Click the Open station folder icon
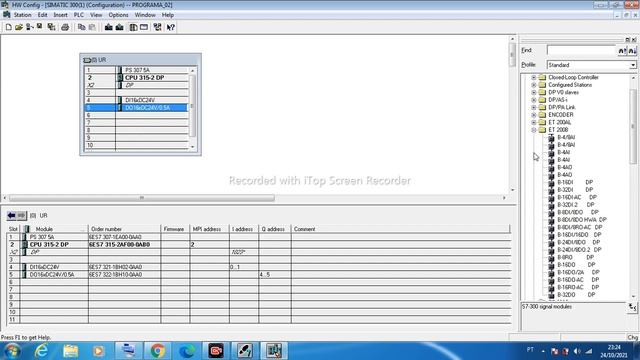 (x=19, y=27)
